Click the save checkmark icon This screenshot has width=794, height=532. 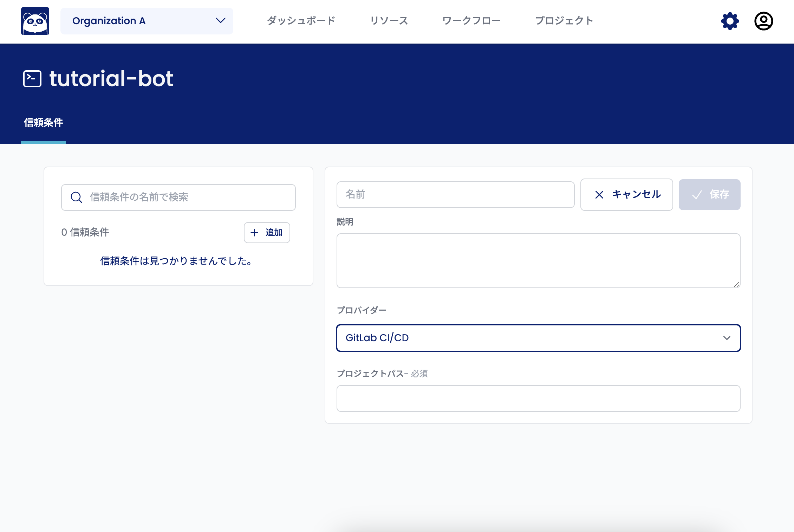(696, 194)
